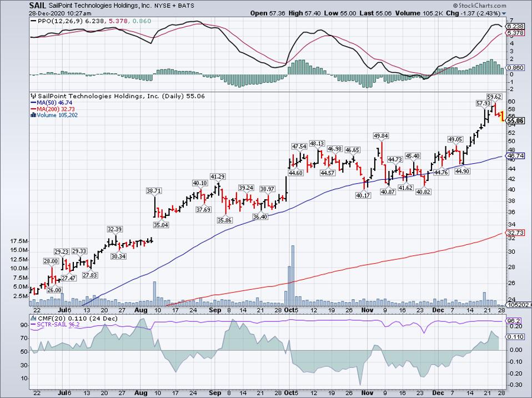Viewport: 532px width, 398px height.
Task: Click the 40.17 price label
Action: click(x=363, y=195)
